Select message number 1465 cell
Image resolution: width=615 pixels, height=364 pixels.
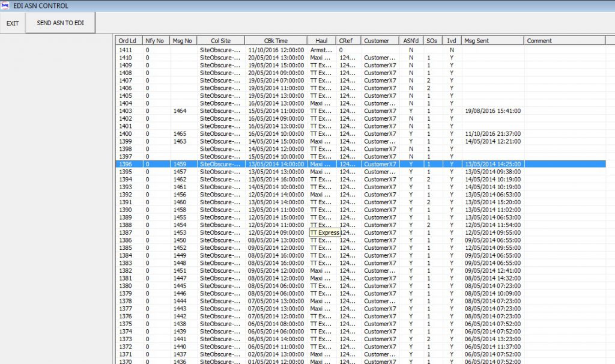(x=180, y=134)
